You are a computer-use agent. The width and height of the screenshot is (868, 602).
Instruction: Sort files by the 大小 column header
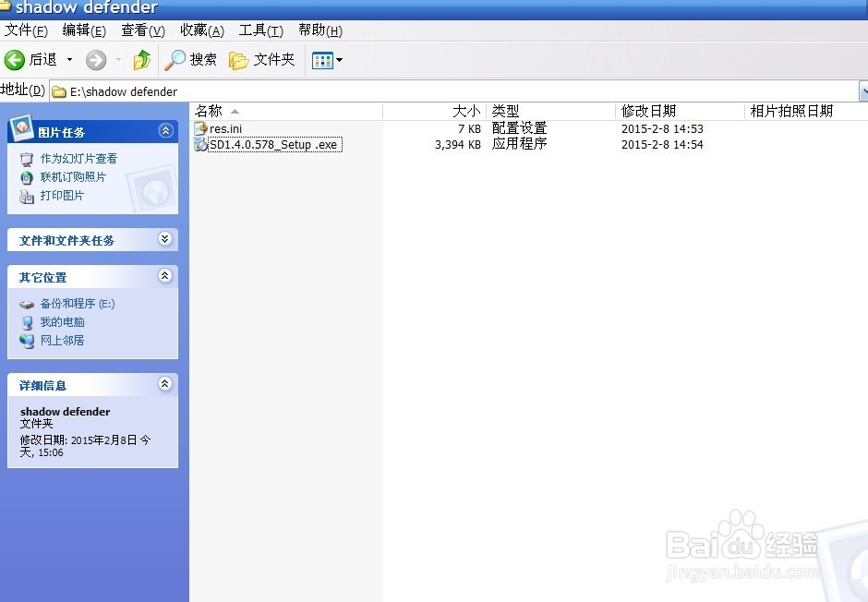click(434, 111)
